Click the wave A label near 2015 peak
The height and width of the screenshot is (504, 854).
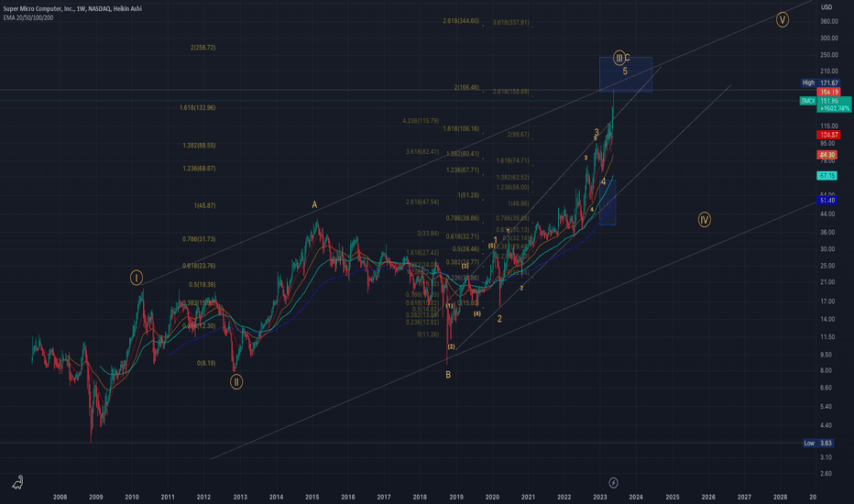[x=314, y=205]
